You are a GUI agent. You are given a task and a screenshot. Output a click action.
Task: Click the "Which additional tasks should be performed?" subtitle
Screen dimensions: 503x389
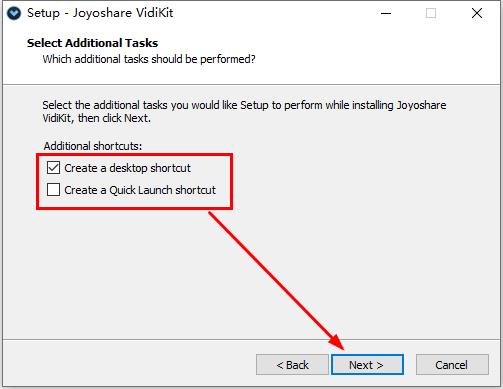[x=149, y=59]
